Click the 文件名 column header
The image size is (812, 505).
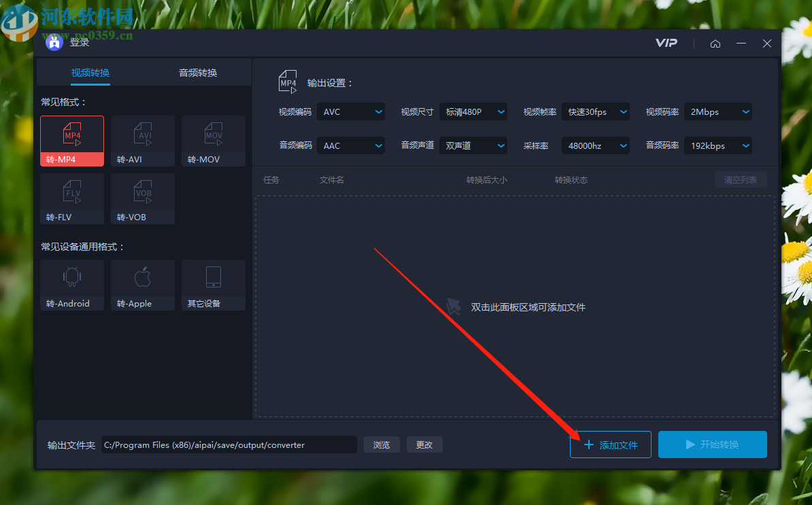(332, 180)
